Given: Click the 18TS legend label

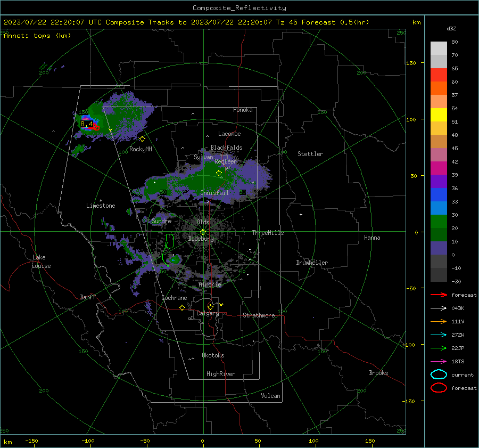Looking at the screenshot, I should coord(458,362).
